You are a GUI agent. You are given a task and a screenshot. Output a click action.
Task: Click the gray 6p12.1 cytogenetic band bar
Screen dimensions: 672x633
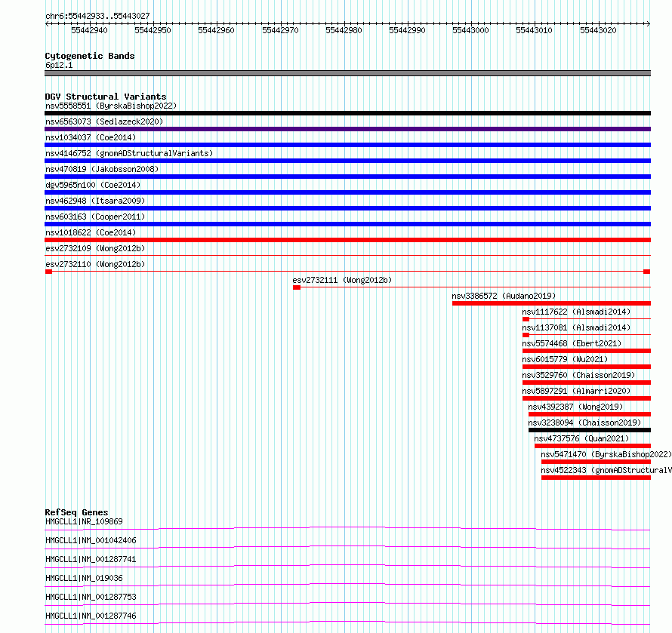point(347,73)
